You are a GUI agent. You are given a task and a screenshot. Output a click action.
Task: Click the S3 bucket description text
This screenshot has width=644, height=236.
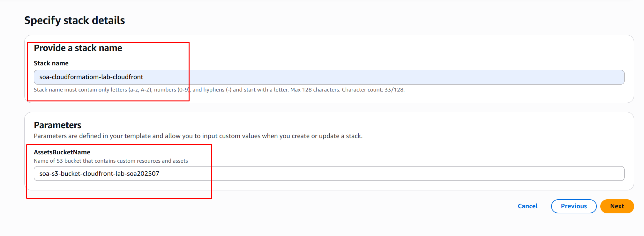click(x=111, y=161)
